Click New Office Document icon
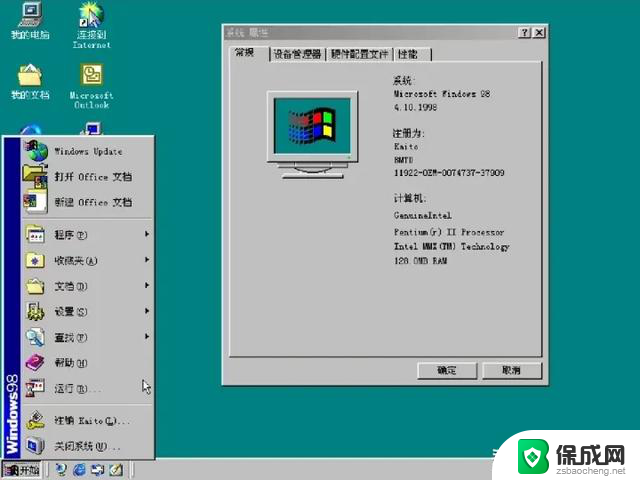This screenshot has height=480, width=640. [36, 202]
